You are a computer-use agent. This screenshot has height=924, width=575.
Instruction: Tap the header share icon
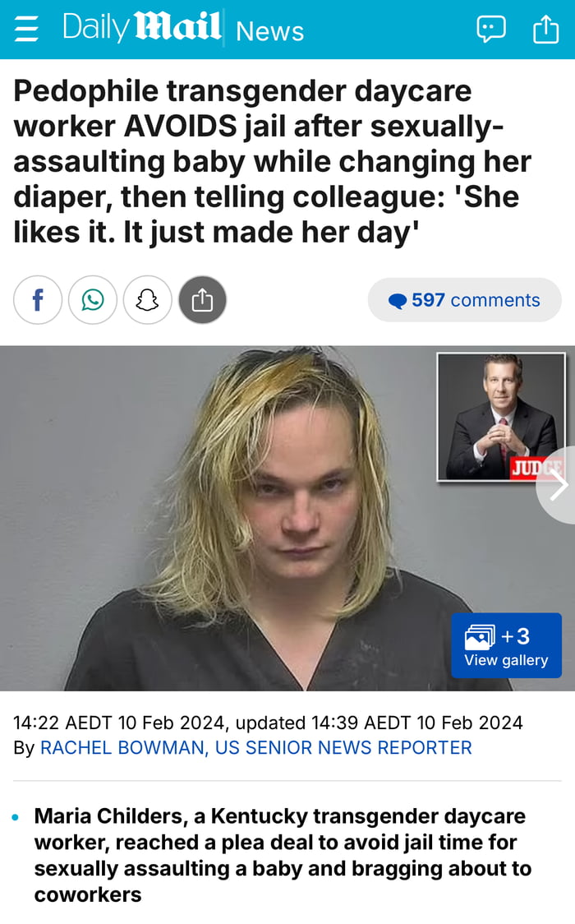pos(545,28)
